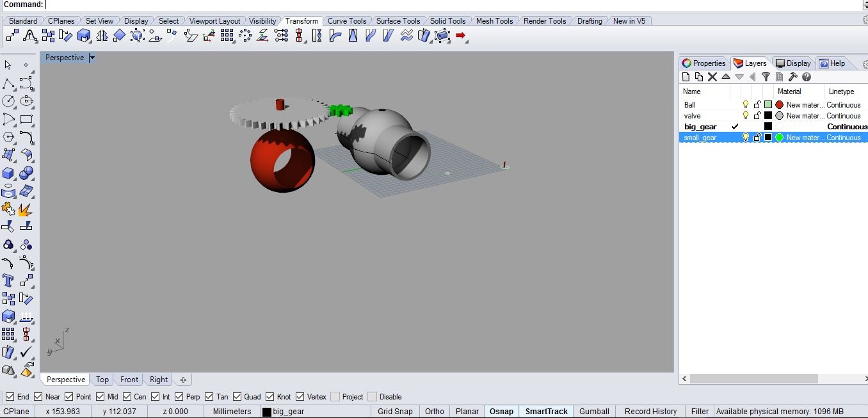This screenshot has width=868, height=418.
Task: Toggle the End osnap checkbox
Action: pos(10,397)
